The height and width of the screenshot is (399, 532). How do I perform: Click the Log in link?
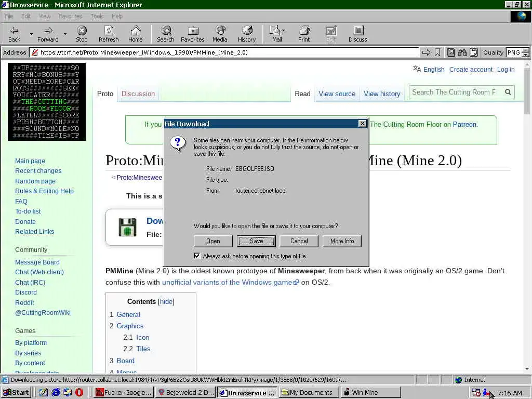click(506, 69)
